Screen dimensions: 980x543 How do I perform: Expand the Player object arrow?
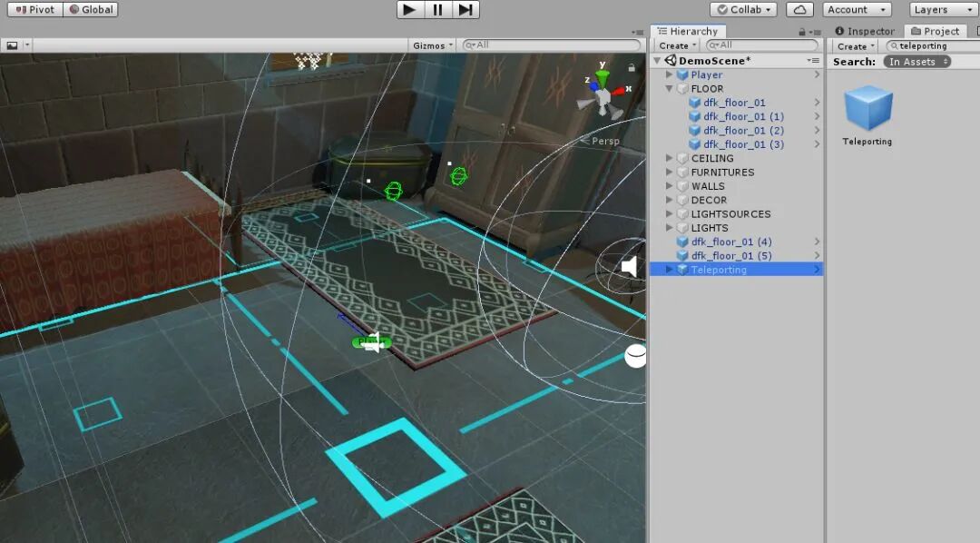670,74
